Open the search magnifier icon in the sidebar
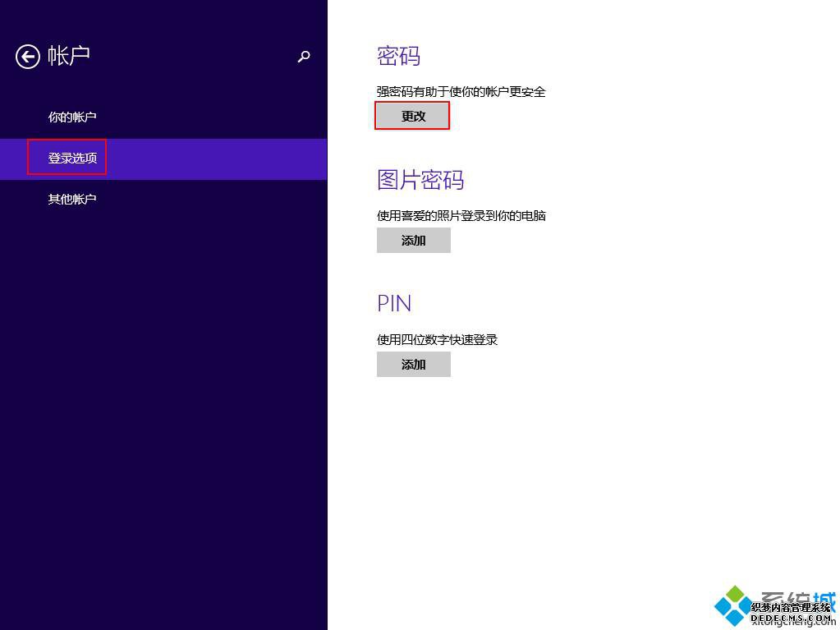The height and width of the screenshot is (630, 840). tap(304, 56)
